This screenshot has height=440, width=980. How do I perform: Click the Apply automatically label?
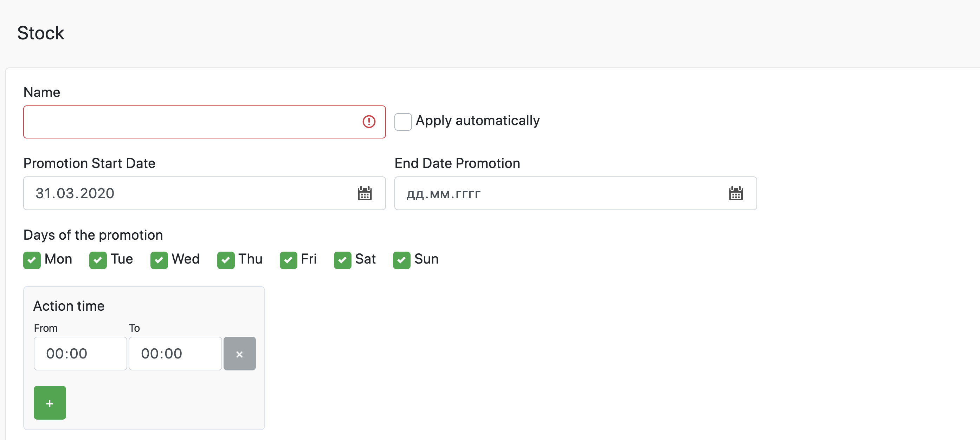tap(477, 121)
